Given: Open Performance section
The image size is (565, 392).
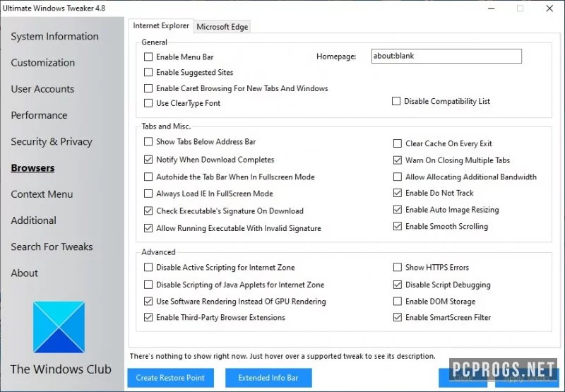Looking at the screenshot, I should tap(39, 115).
